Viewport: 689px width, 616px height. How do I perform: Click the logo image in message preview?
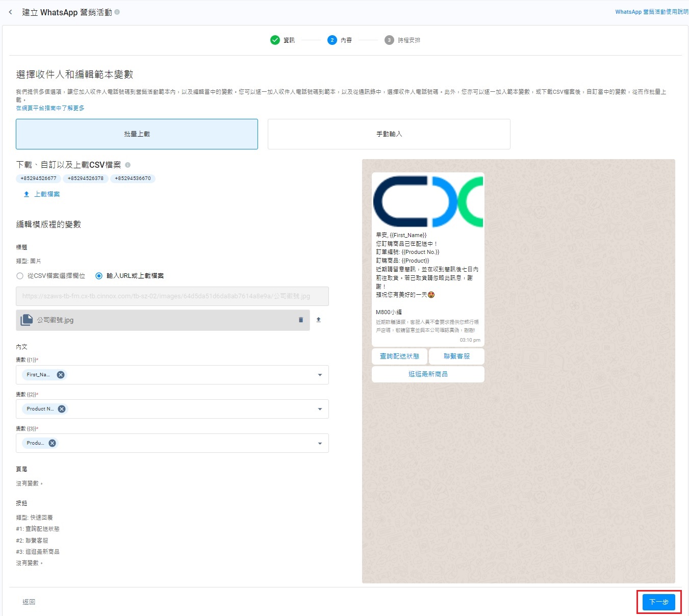point(428,201)
